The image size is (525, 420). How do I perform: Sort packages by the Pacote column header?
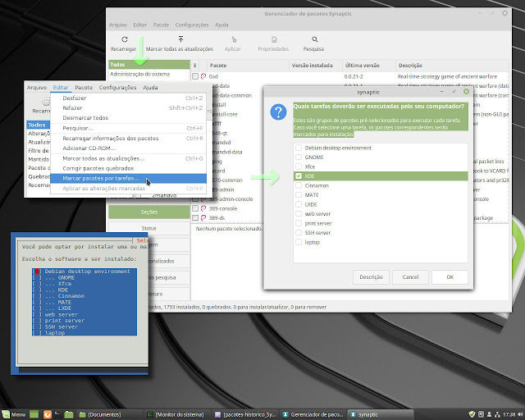coord(248,66)
